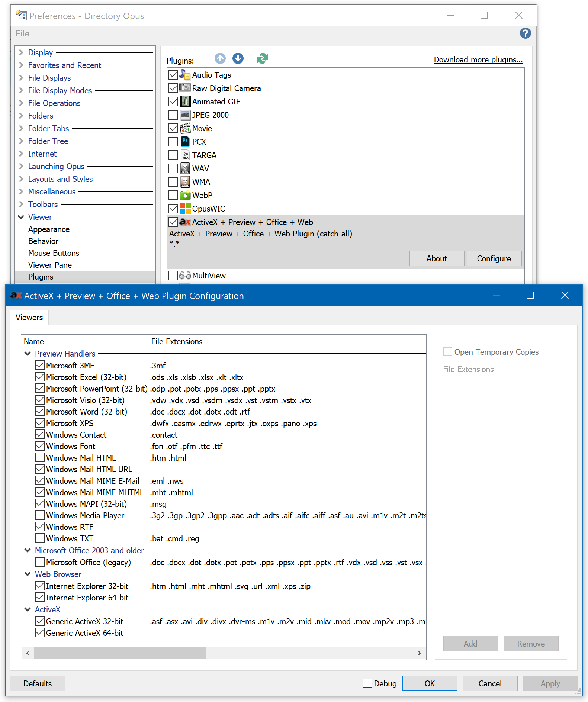Confirm with the OK button

430,683
